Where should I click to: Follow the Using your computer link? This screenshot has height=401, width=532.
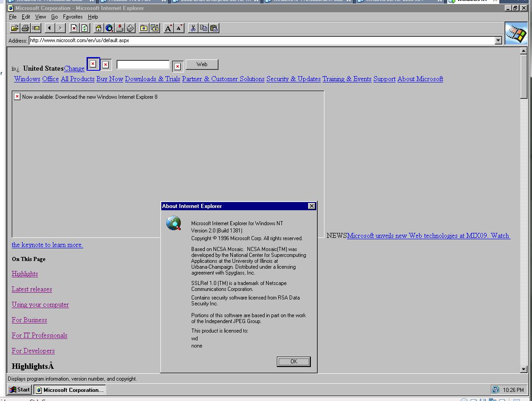pyautogui.click(x=40, y=304)
